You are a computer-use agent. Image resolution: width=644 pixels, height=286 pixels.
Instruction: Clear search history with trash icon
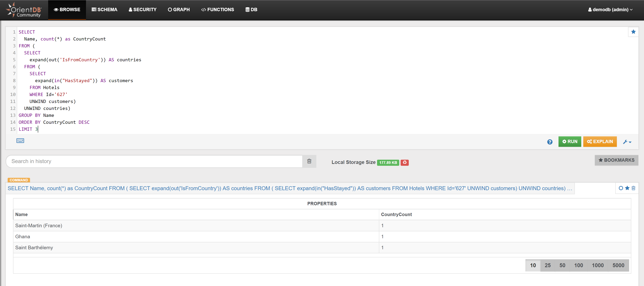click(309, 161)
